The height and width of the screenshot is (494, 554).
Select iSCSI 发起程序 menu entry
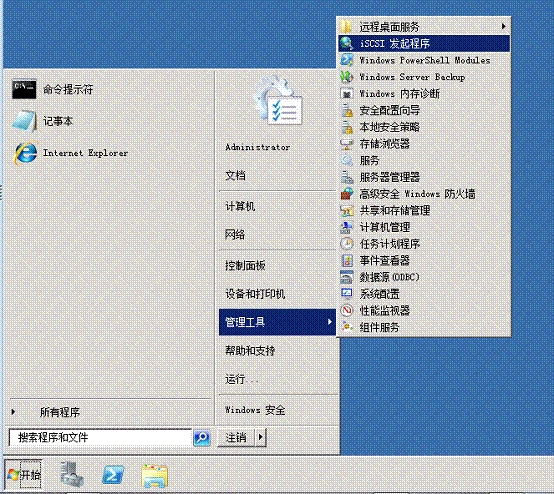pyautogui.click(x=424, y=43)
